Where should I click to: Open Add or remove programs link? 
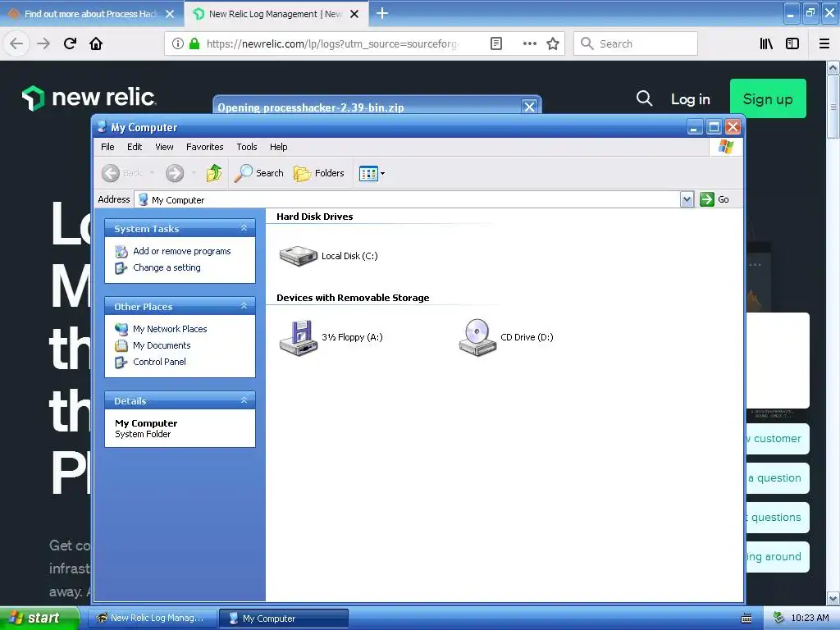[181, 251]
